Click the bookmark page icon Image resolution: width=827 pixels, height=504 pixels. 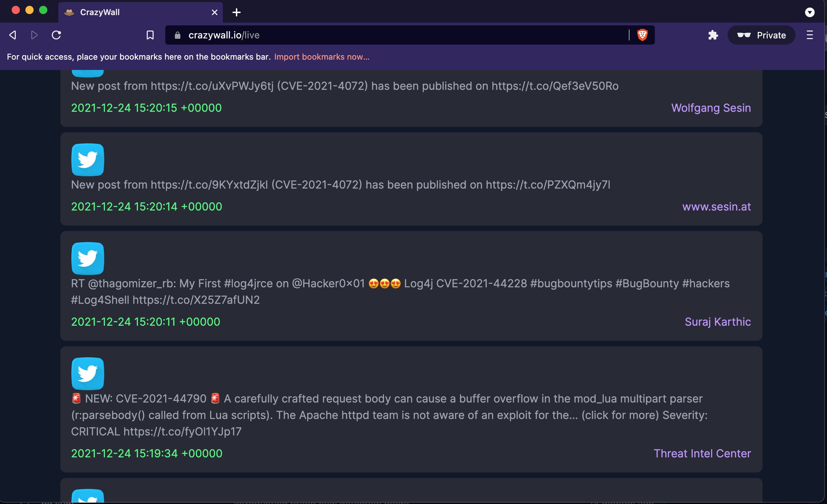click(x=150, y=35)
